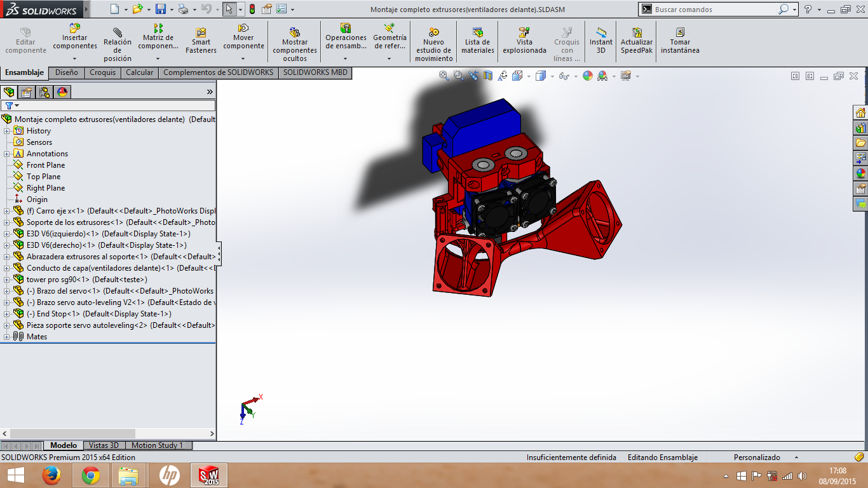Image resolution: width=868 pixels, height=488 pixels.
Task: Click the Section View icon
Action: (488, 76)
